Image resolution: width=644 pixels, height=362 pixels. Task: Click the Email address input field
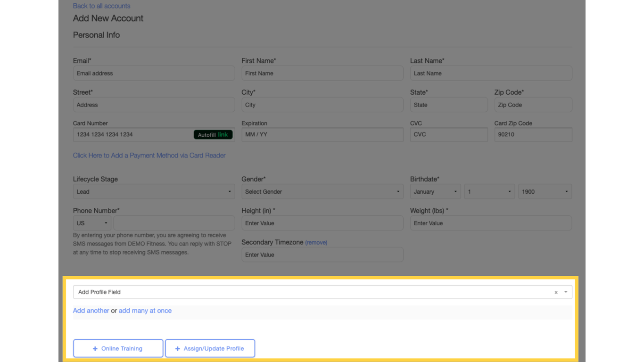[x=154, y=73]
